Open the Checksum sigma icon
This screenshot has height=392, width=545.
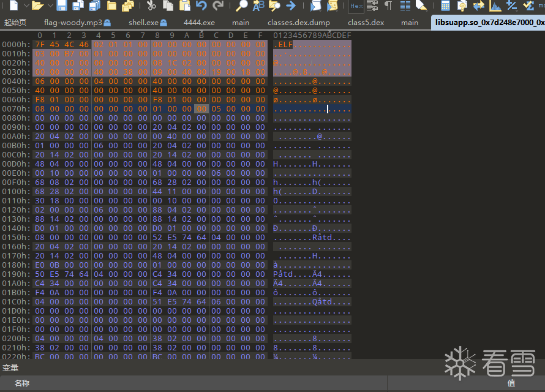click(528, 6)
